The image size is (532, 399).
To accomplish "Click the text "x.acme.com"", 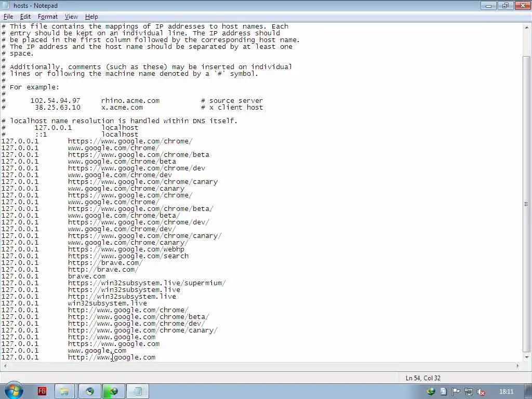I will (x=122, y=107).
